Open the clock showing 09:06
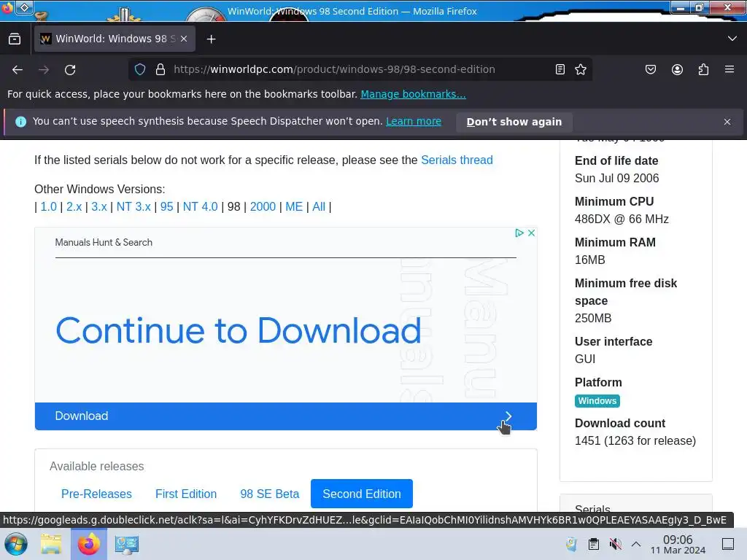The image size is (747, 560). [678, 544]
